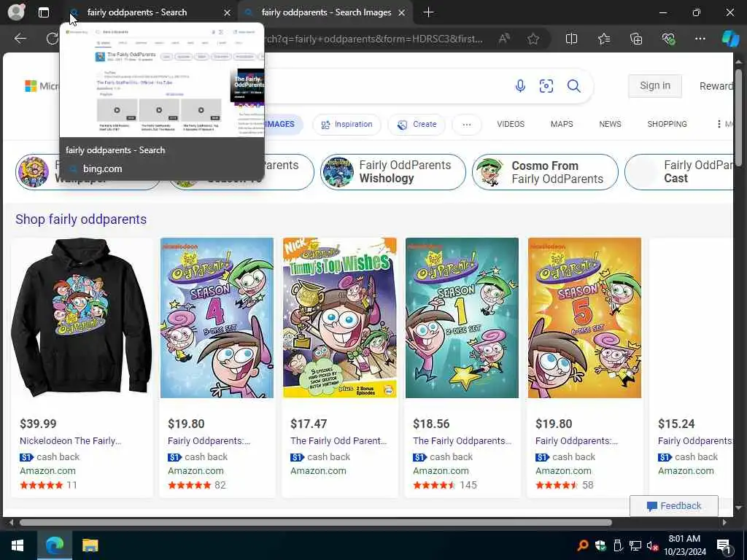Close the fairly oddparents - Search tab
This screenshot has width=747, height=560.
[x=228, y=13]
